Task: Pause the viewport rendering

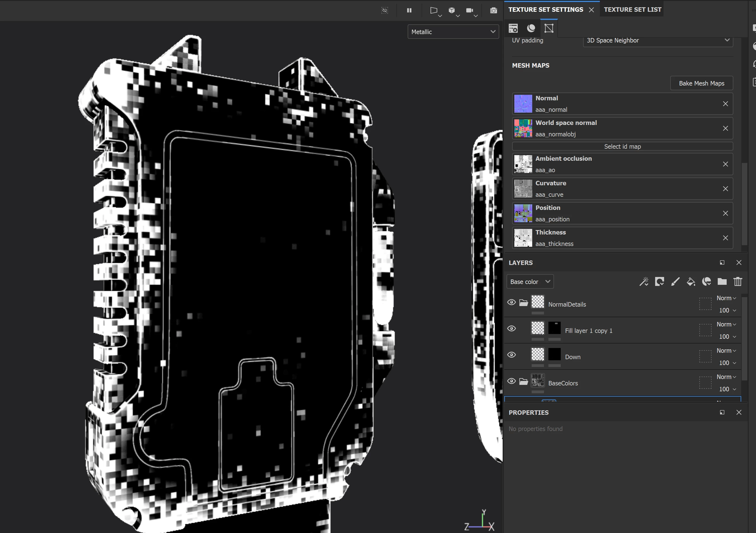Action: pyautogui.click(x=409, y=10)
